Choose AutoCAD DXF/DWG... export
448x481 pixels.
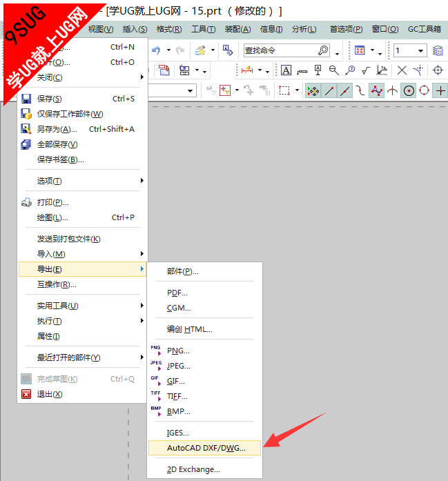pyautogui.click(x=204, y=448)
